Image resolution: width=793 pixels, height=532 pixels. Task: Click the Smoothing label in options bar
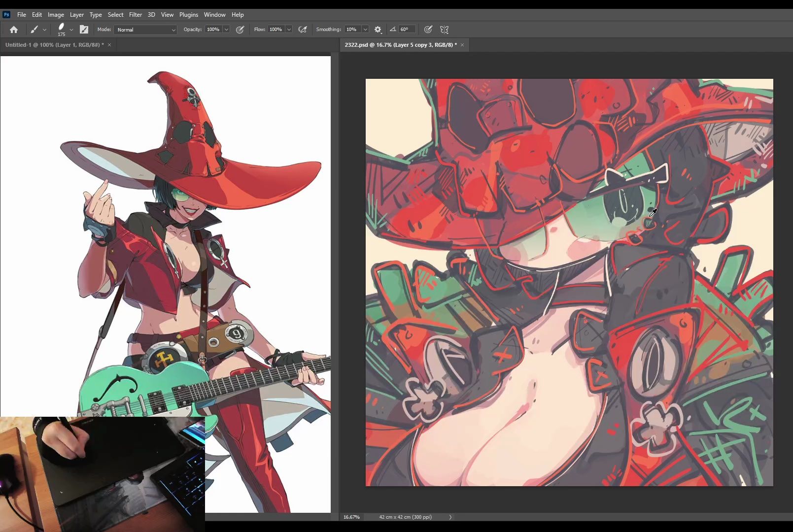click(329, 30)
